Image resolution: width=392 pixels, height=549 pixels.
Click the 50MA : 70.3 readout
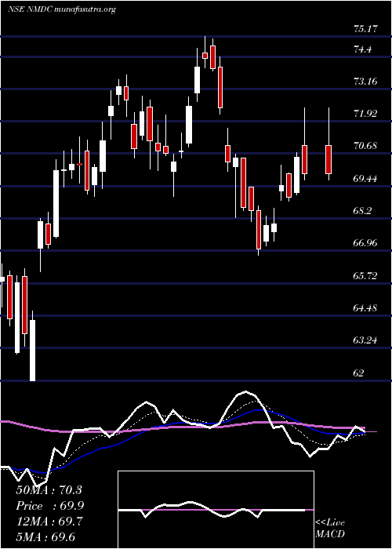click(x=49, y=490)
